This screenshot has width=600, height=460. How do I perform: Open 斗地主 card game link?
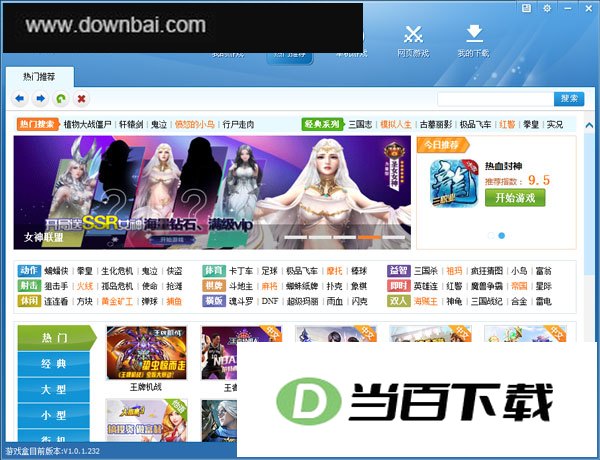[x=241, y=286]
